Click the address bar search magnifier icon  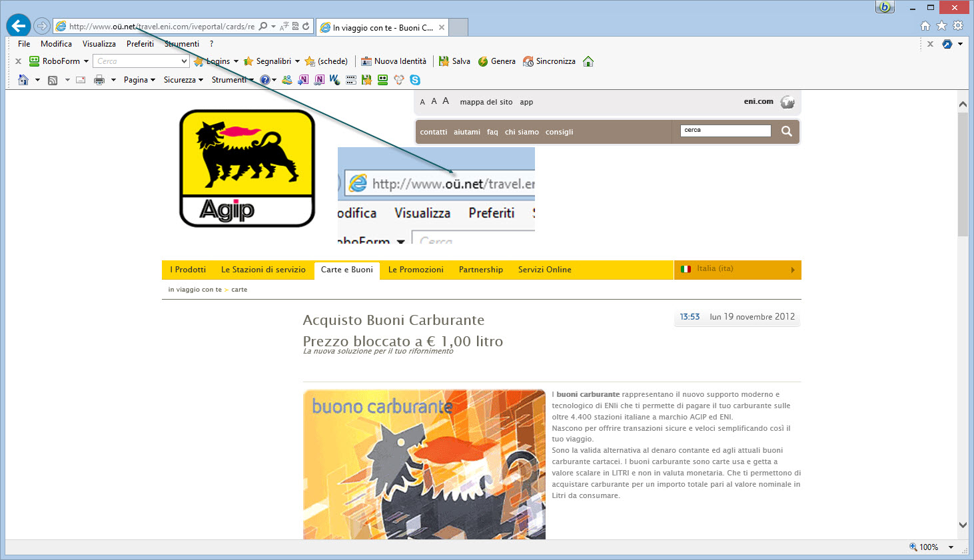coord(263,27)
